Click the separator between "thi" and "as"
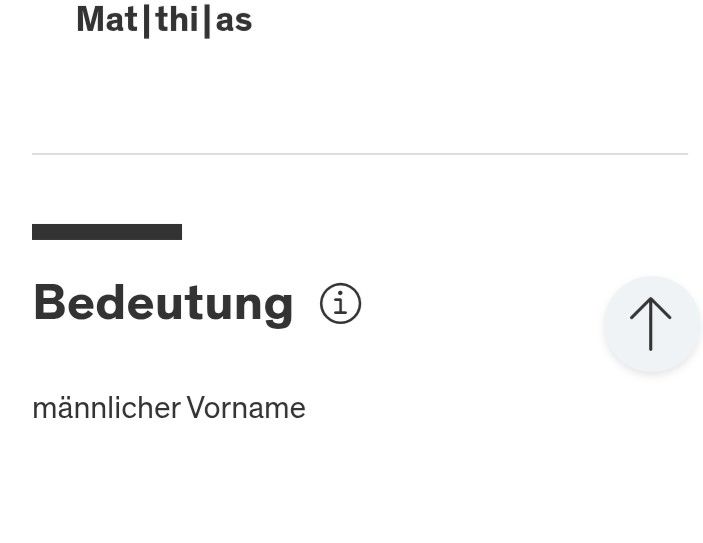Screen dimensions: 703x543 207,19
